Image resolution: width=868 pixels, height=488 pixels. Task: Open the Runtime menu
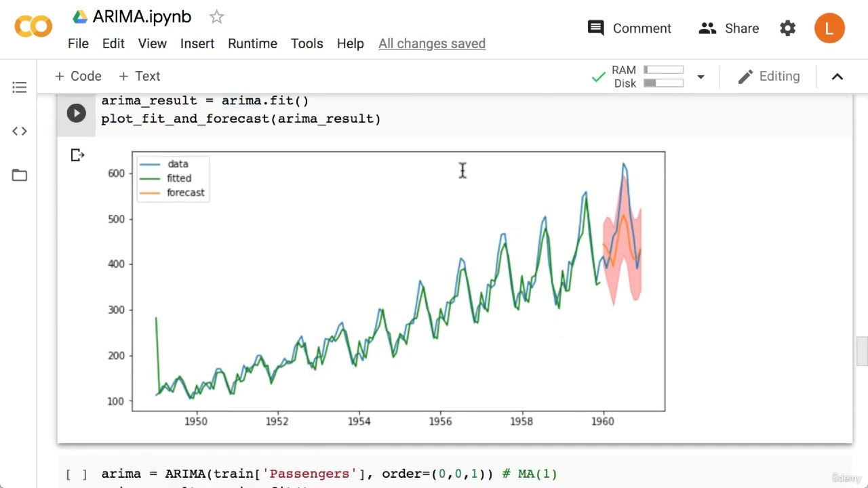pyautogui.click(x=252, y=43)
